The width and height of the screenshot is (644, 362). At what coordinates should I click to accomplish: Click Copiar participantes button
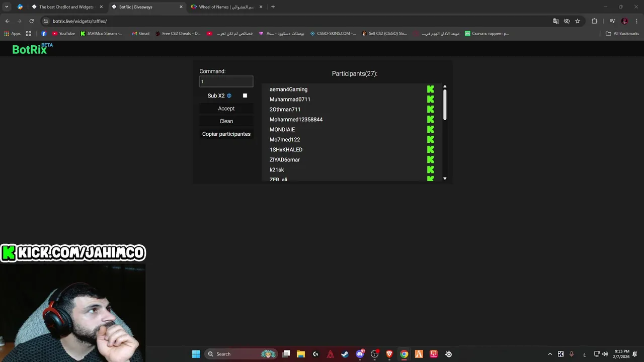[226, 134]
